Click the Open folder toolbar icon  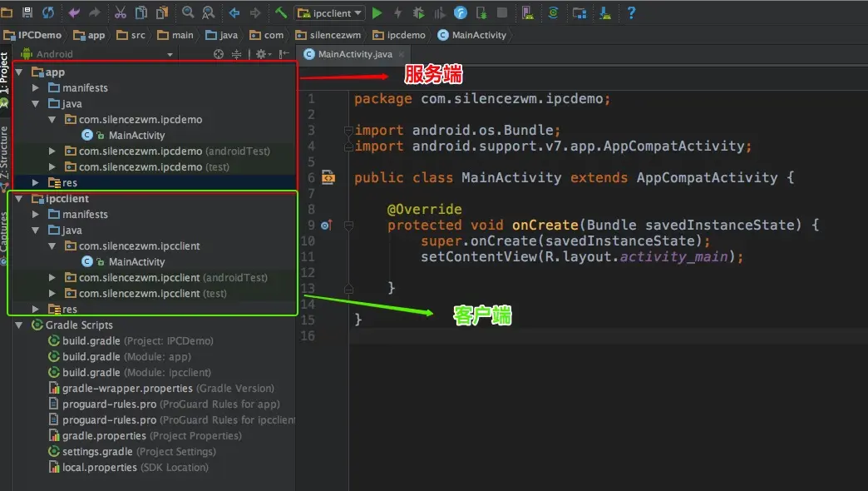click(7, 12)
